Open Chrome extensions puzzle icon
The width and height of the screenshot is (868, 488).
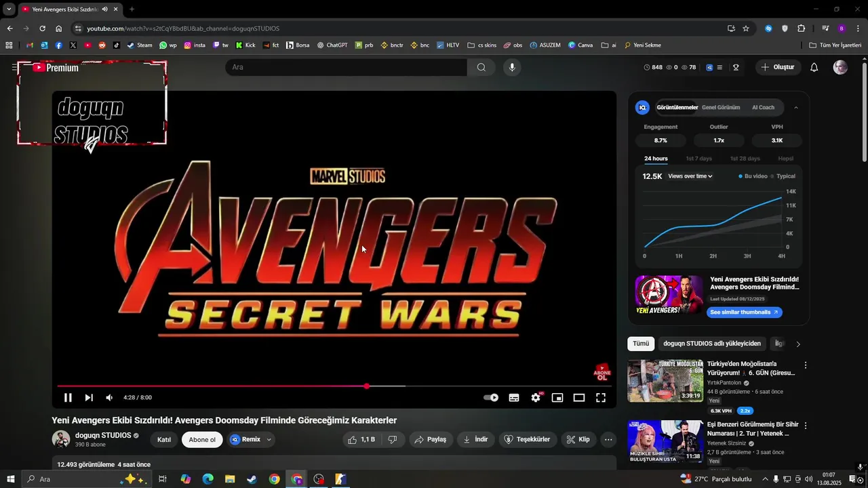(802, 28)
